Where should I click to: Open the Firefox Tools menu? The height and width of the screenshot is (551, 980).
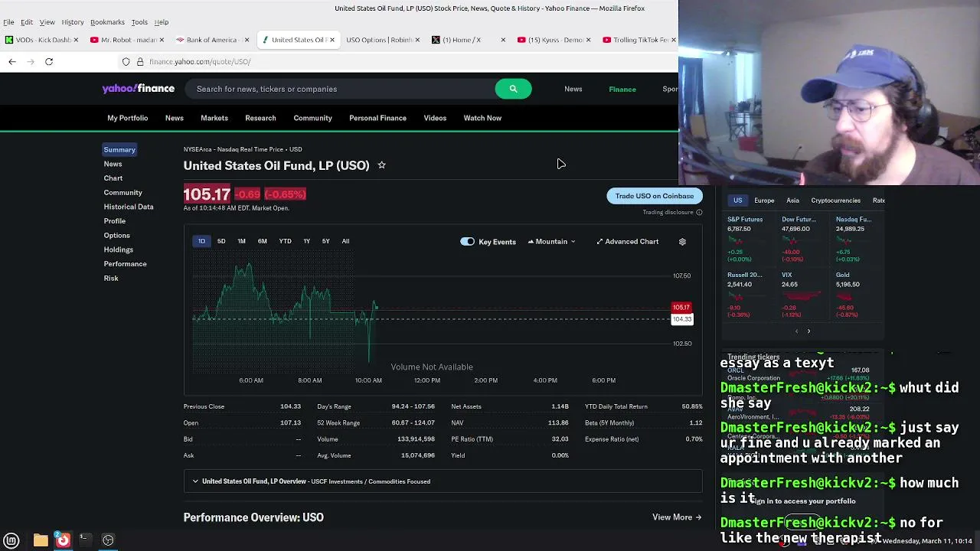pos(139,22)
